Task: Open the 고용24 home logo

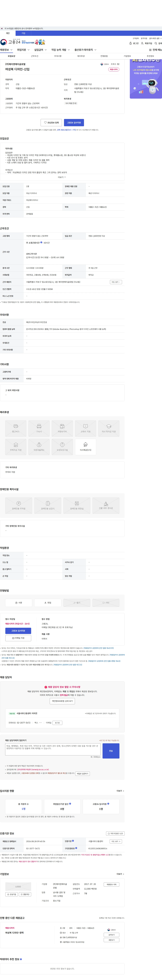Action: coord(10,42)
